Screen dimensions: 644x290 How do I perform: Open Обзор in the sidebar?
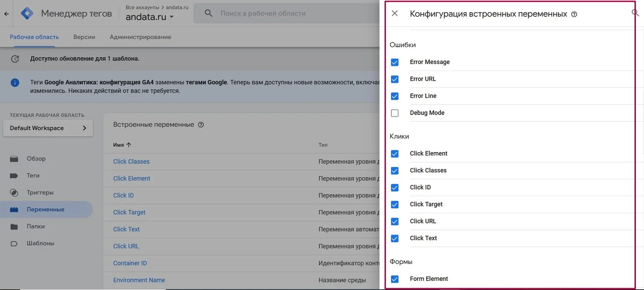pyautogui.click(x=36, y=159)
